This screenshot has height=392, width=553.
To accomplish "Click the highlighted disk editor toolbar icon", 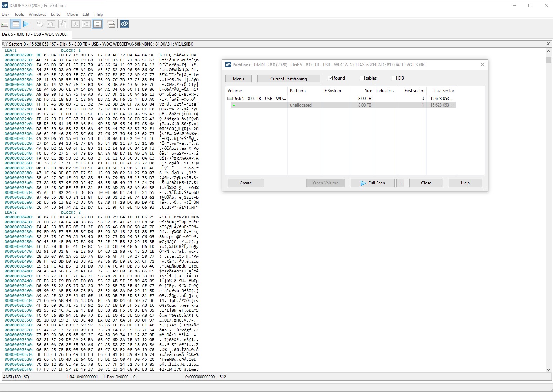I will pyautogui.click(x=98, y=24).
